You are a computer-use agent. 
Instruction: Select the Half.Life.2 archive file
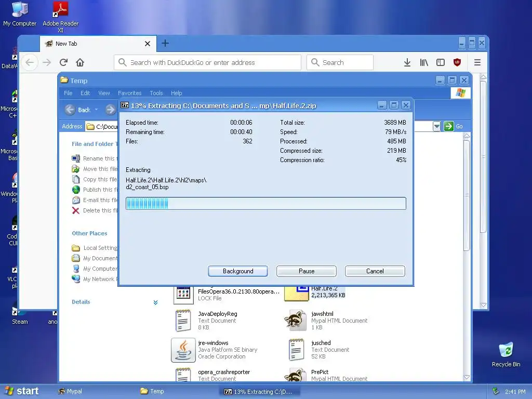(x=315, y=294)
